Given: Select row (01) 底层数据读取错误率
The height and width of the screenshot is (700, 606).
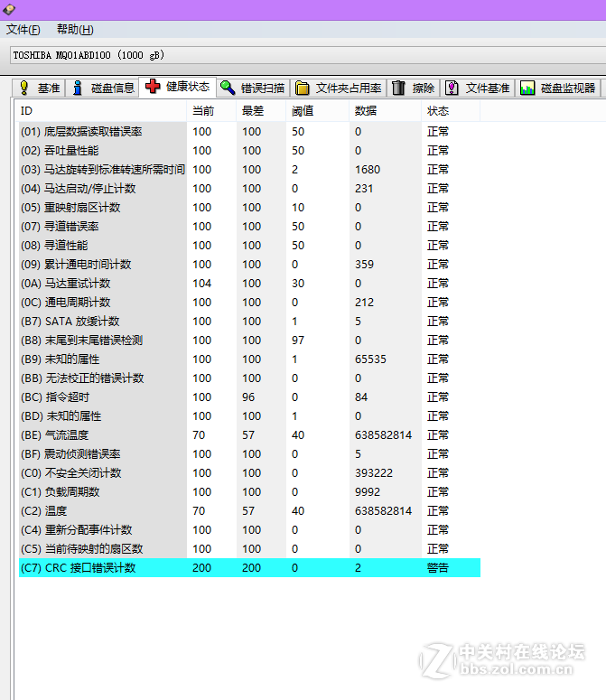Looking at the screenshot, I should pyautogui.click(x=249, y=132).
